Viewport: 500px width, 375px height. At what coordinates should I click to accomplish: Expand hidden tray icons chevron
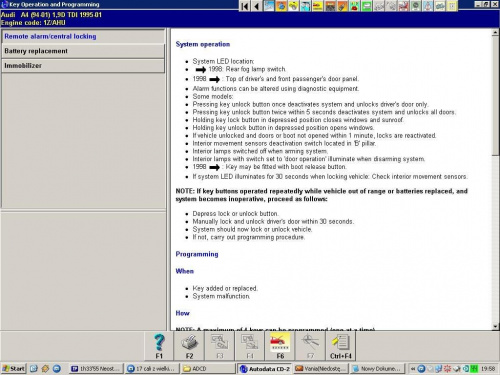pos(413,369)
